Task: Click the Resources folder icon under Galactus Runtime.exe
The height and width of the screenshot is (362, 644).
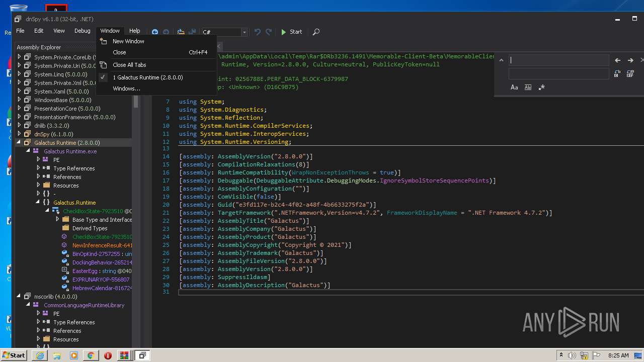Action: (46, 186)
